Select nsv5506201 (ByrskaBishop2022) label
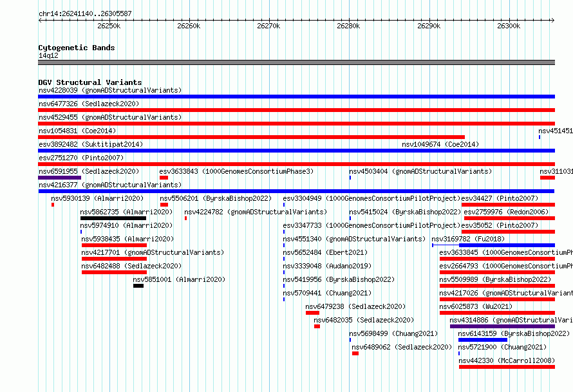This screenshot has height=392, width=573. pos(216,198)
